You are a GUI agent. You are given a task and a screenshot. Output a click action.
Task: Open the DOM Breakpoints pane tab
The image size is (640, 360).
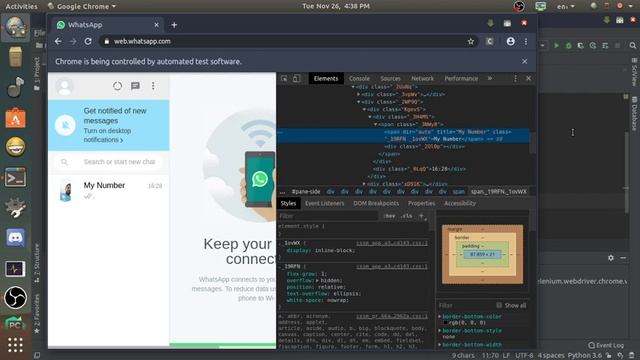376,203
